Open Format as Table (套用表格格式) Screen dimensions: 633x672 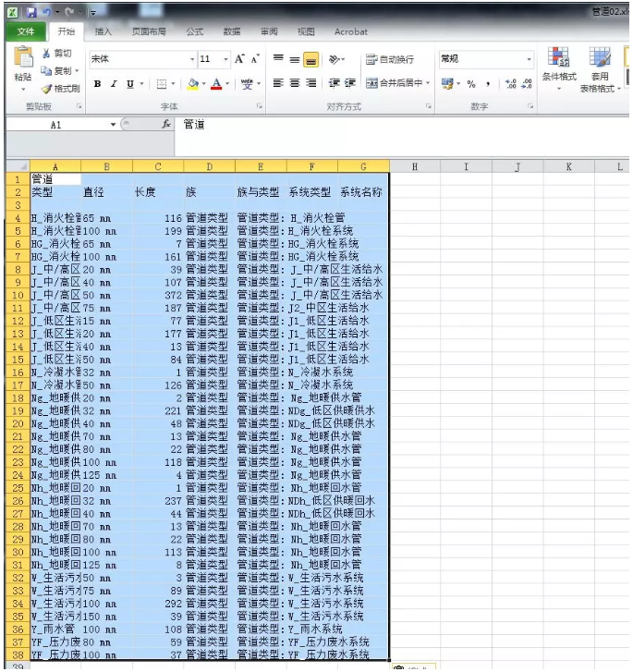tap(600, 68)
